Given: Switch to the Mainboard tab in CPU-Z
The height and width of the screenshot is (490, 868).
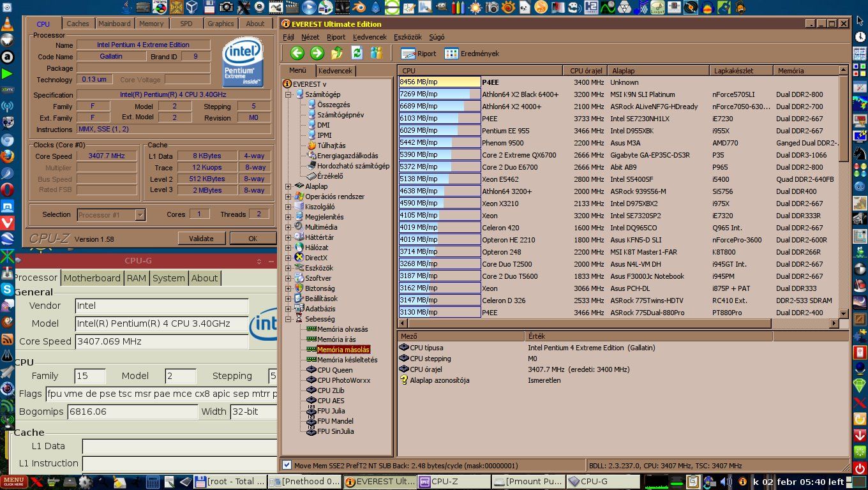Looking at the screenshot, I should tap(114, 24).
